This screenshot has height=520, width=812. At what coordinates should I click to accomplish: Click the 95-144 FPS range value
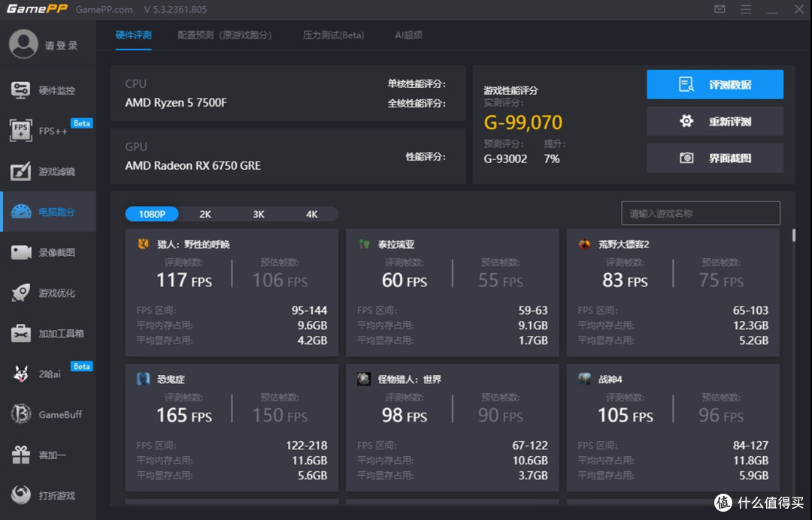click(309, 310)
